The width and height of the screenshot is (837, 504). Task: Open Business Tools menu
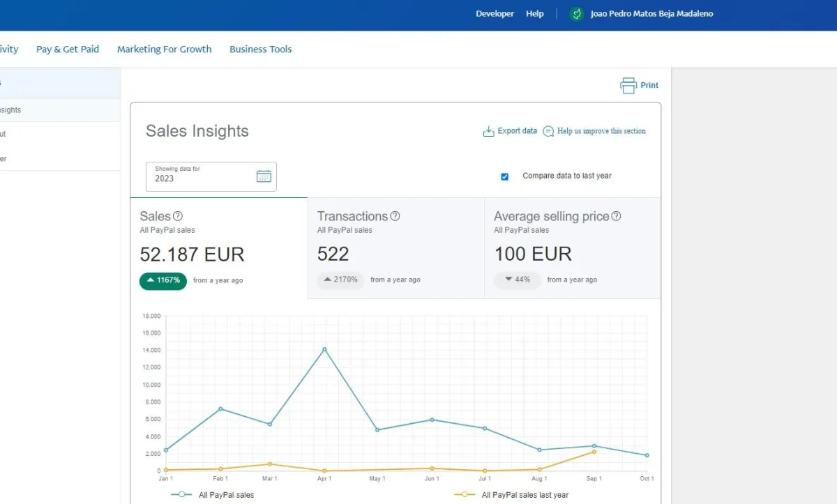click(x=261, y=49)
